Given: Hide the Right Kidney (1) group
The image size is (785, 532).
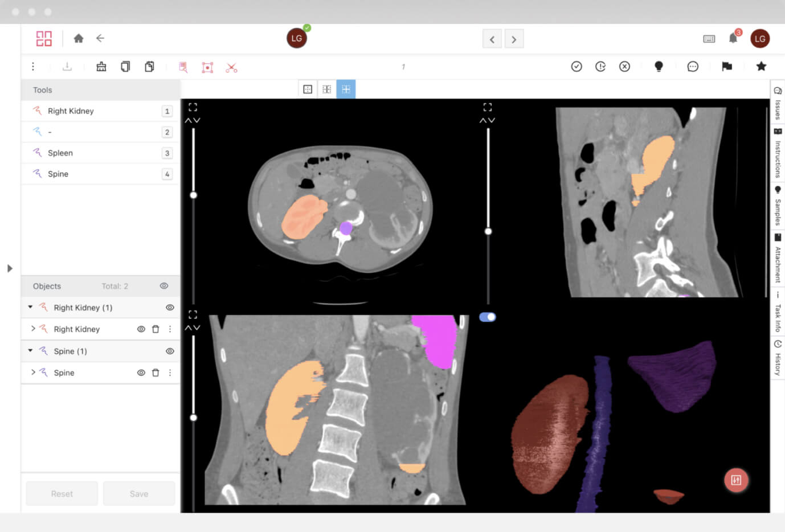Looking at the screenshot, I should [x=170, y=308].
